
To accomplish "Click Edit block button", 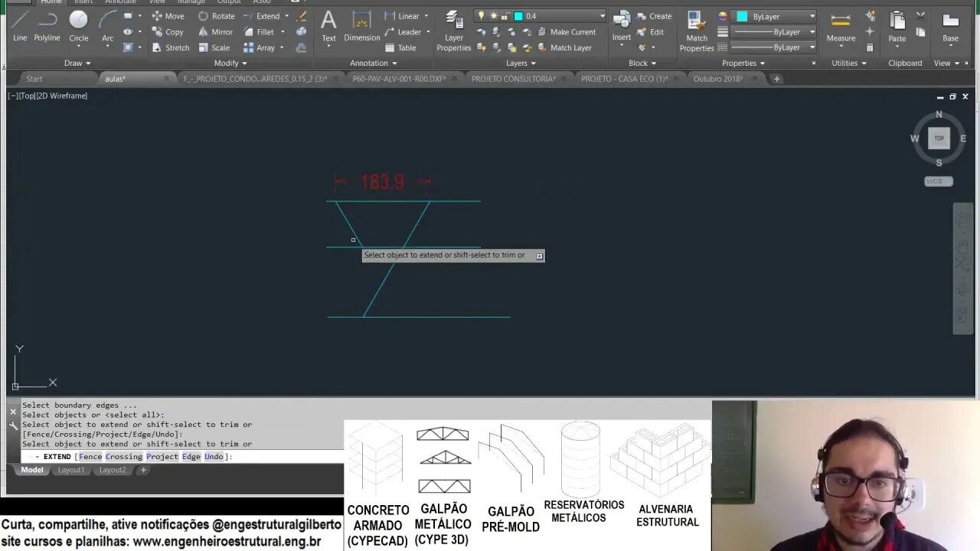I will (x=650, y=32).
